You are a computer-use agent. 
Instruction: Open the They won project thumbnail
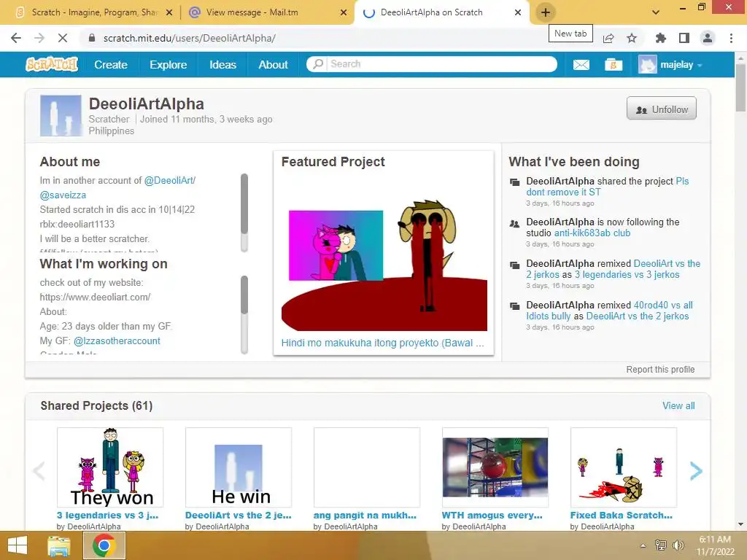click(x=110, y=467)
